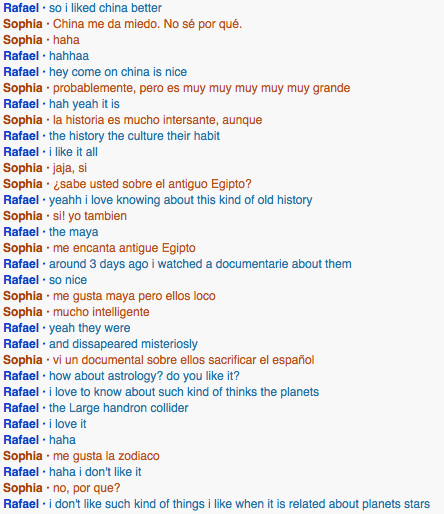Select "vi un documental sobre ellos sacrificar" line

coord(183,360)
